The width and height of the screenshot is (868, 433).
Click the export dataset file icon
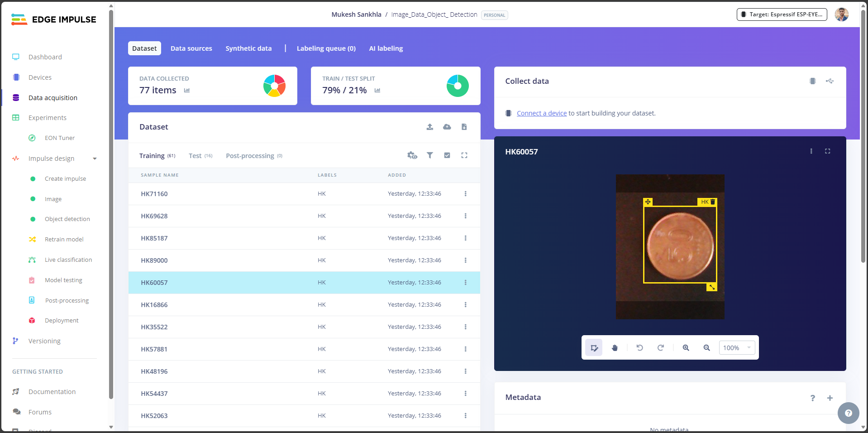[464, 127]
